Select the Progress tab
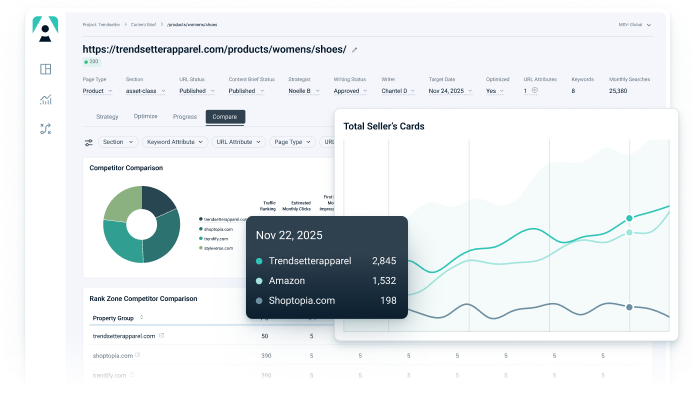The height and width of the screenshot is (404, 692). click(x=184, y=117)
